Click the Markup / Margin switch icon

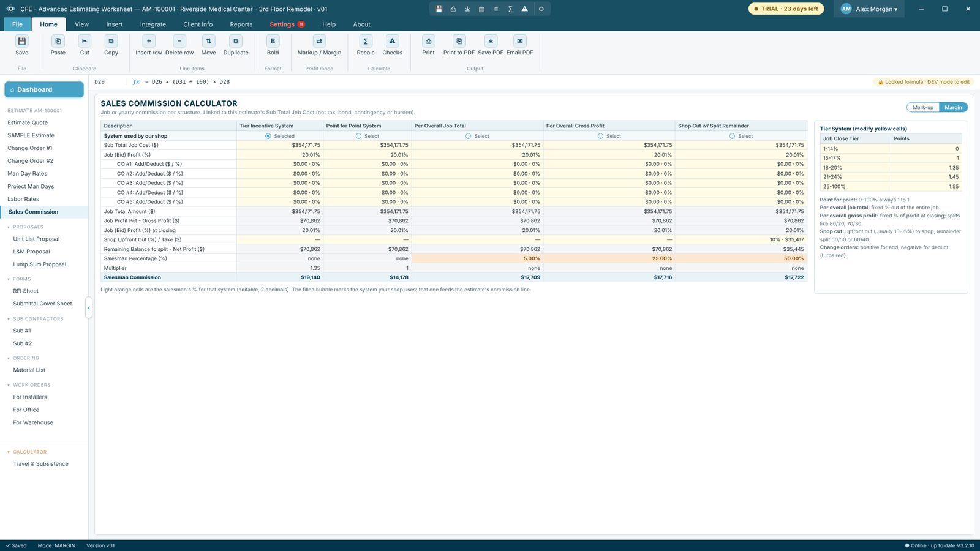(319, 41)
